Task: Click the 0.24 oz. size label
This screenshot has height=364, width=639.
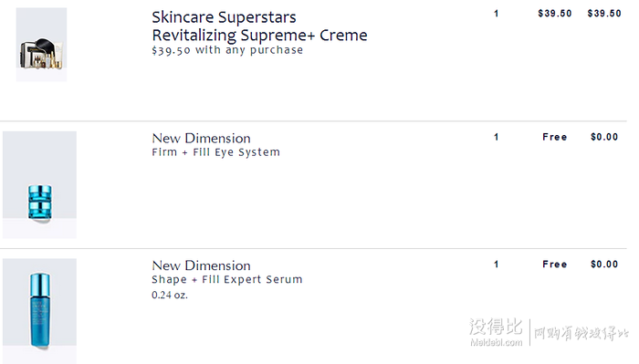Action: click(x=170, y=295)
